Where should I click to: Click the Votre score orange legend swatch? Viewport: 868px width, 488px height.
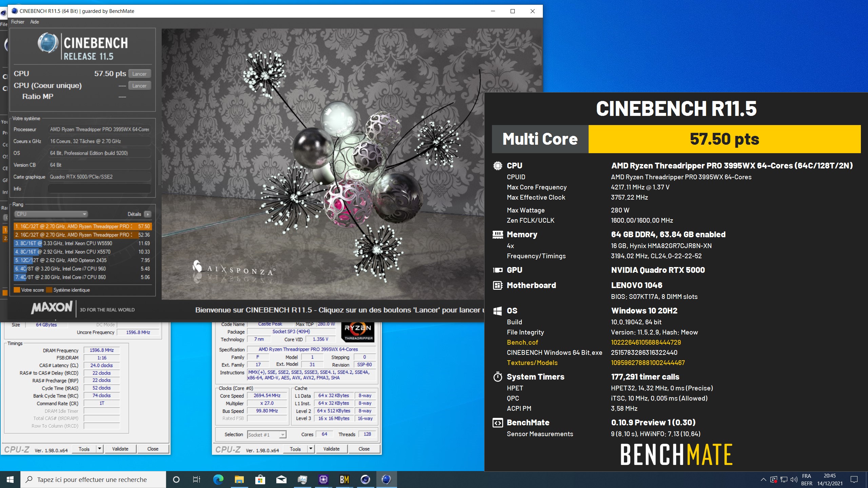coord(17,290)
